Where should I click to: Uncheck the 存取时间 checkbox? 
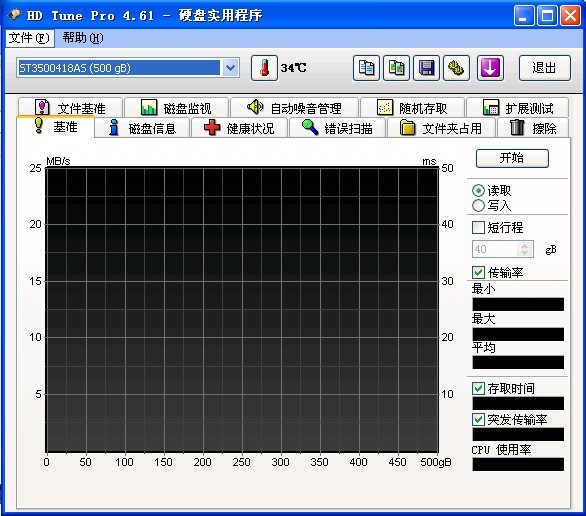point(478,389)
